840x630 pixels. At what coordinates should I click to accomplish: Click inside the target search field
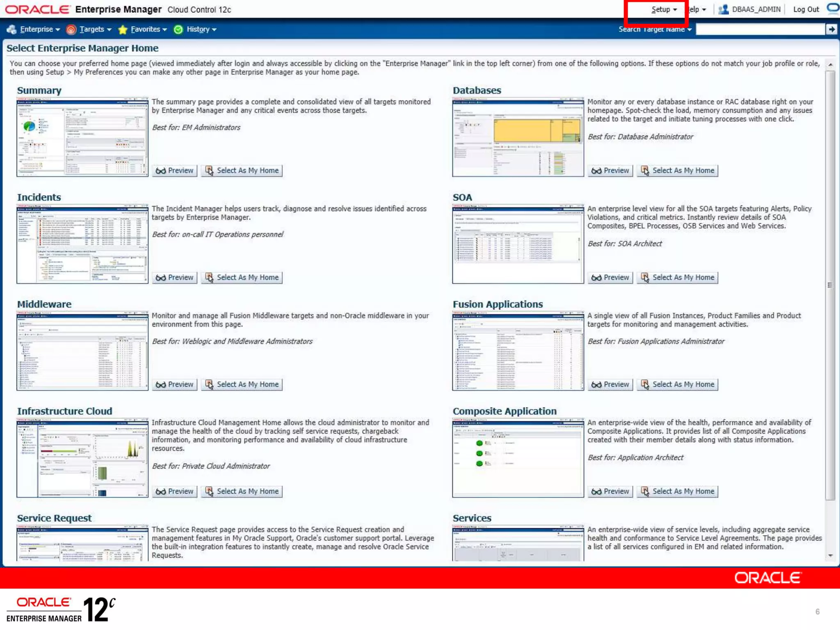[x=760, y=30]
